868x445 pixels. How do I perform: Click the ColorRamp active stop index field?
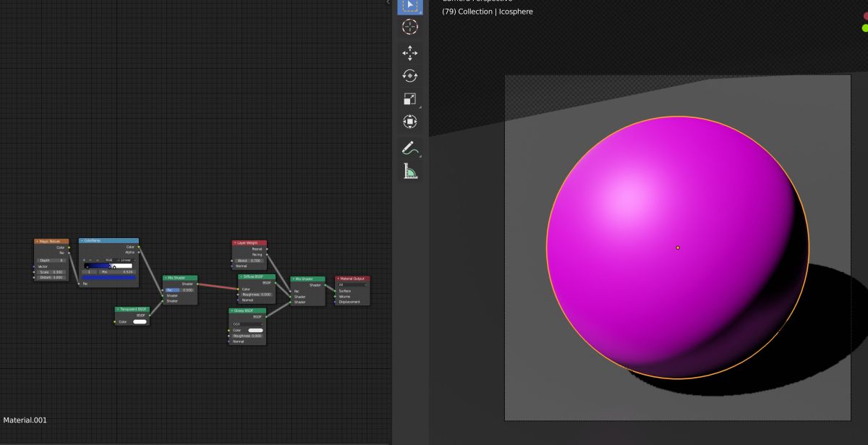[x=89, y=272]
